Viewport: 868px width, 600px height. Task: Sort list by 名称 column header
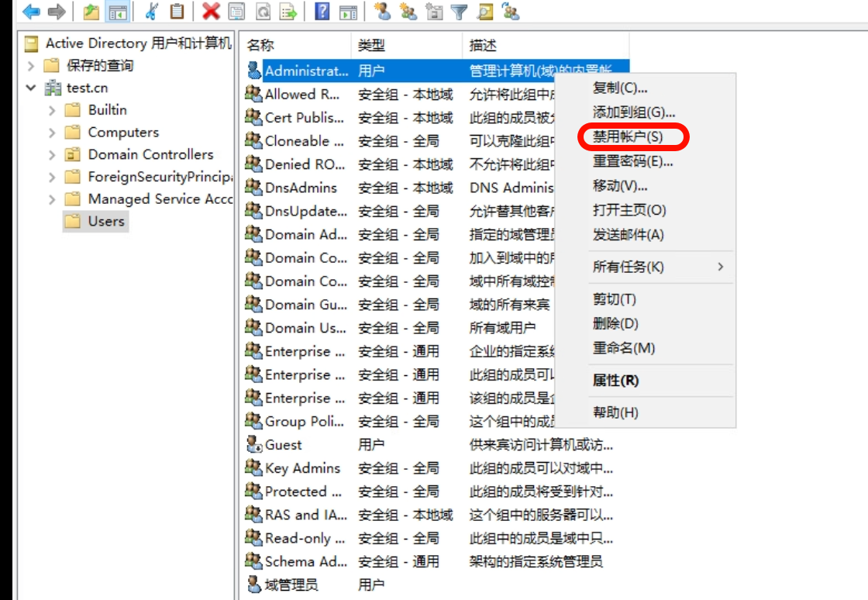coord(295,45)
